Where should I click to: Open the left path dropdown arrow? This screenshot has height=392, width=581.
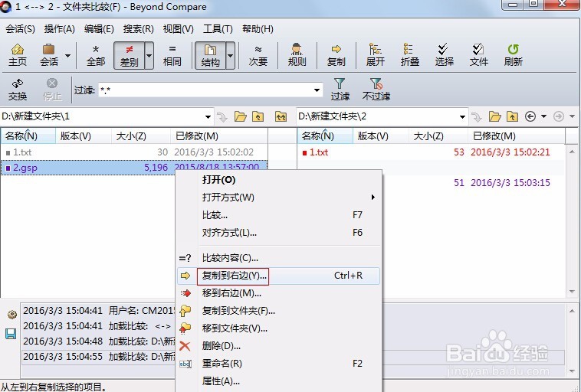click(x=208, y=117)
